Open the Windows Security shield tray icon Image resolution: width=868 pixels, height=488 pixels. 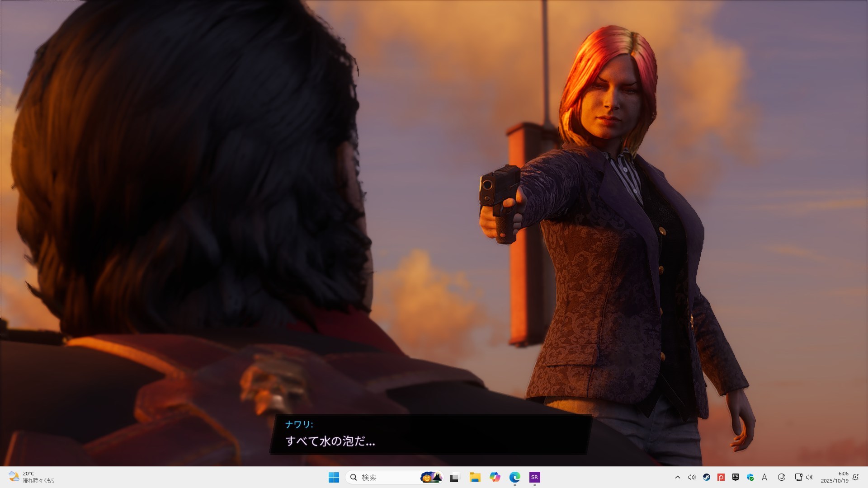[750, 477]
